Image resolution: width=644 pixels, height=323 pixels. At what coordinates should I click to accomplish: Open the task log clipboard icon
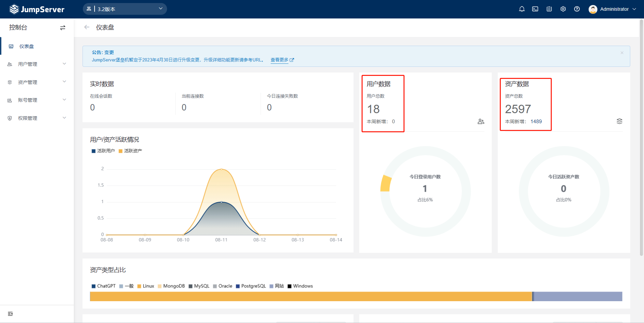click(x=549, y=9)
